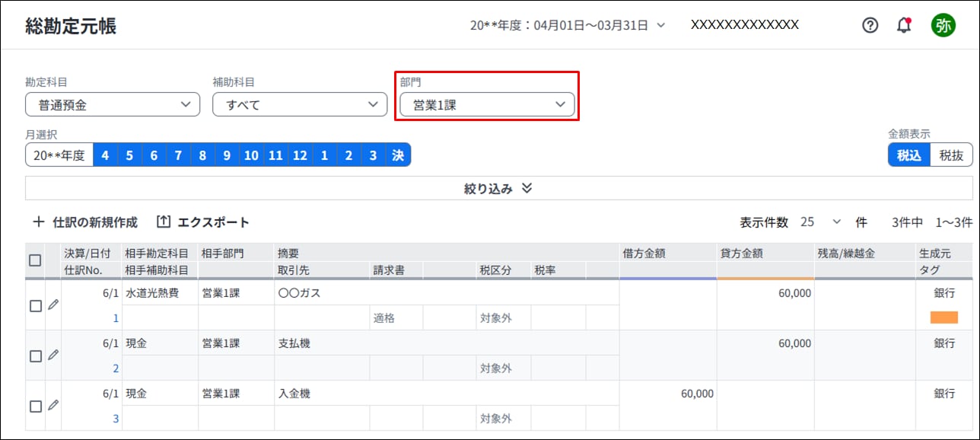Screen dimensions: 980x440
Task: Open the notifications bell
Action: pos(904,25)
